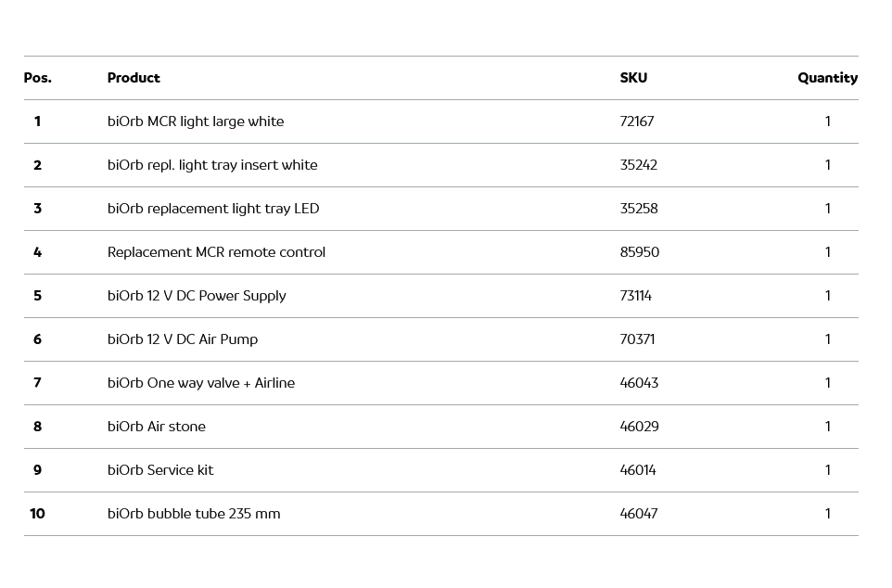
Task: Click position number 10
Action: tap(37, 514)
